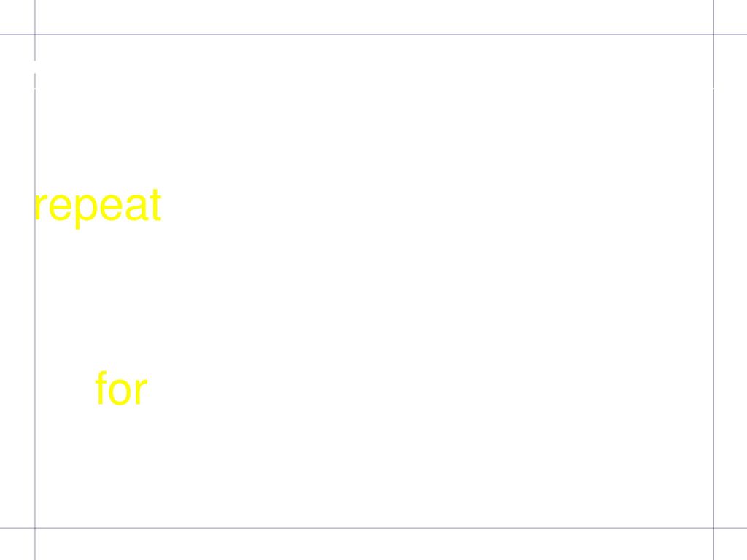Click the first "e" in repeat
The image size is (747, 560).
(x=60, y=207)
